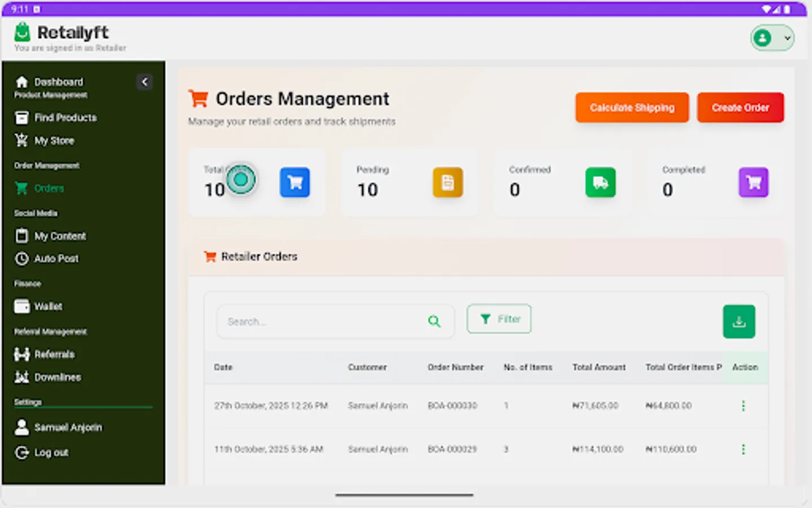812x508 pixels.
Task: Select order number BOA-000029
Action: pyautogui.click(x=452, y=449)
